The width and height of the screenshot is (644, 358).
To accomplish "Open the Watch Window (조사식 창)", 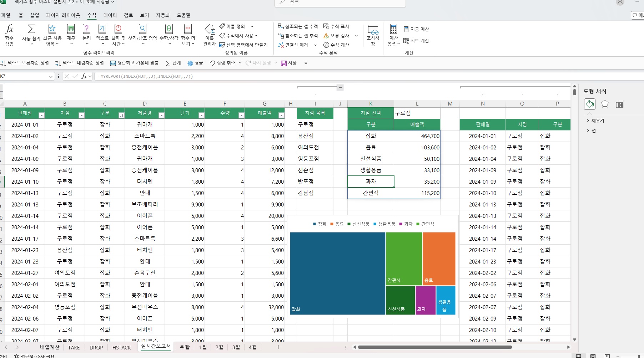I will pos(373,35).
